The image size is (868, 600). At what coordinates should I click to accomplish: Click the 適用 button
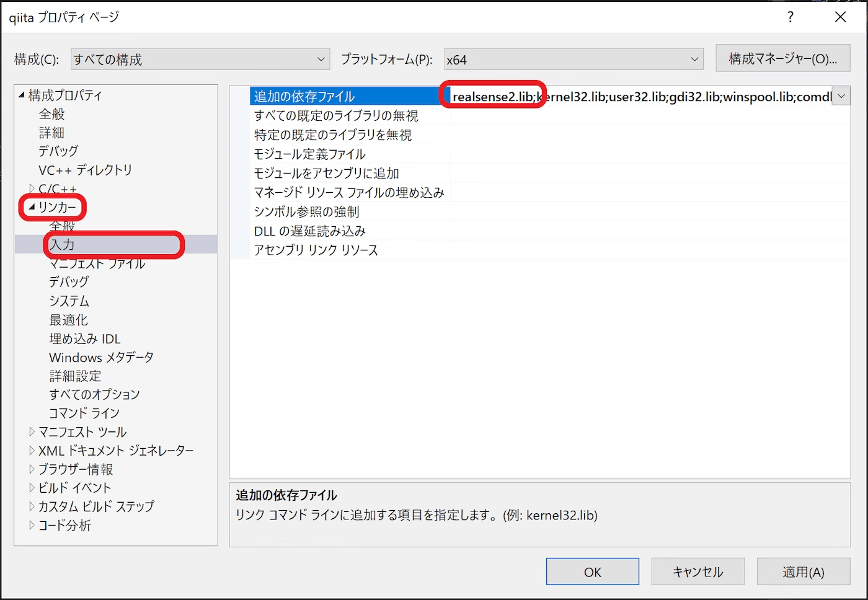click(x=804, y=571)
